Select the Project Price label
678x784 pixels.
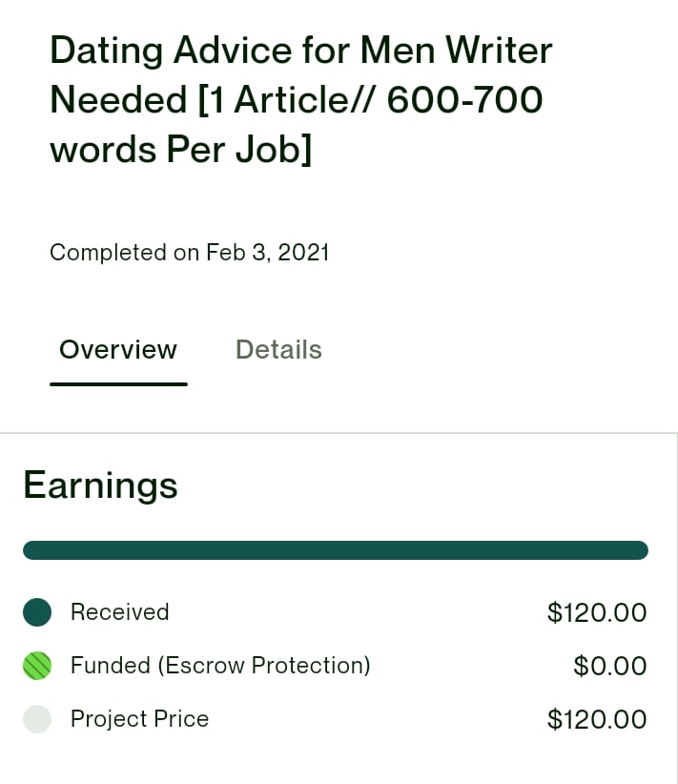[x=139, y=719]
